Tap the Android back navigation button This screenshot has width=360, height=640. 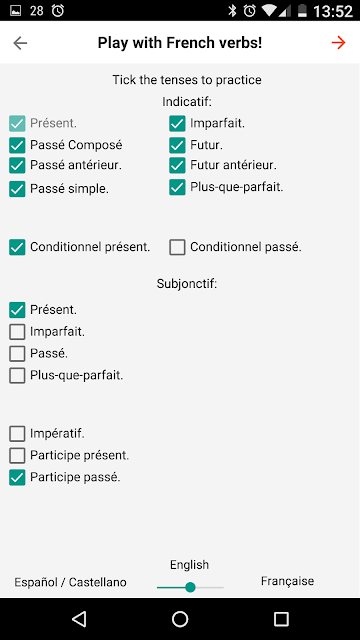[x=79, y=619]
